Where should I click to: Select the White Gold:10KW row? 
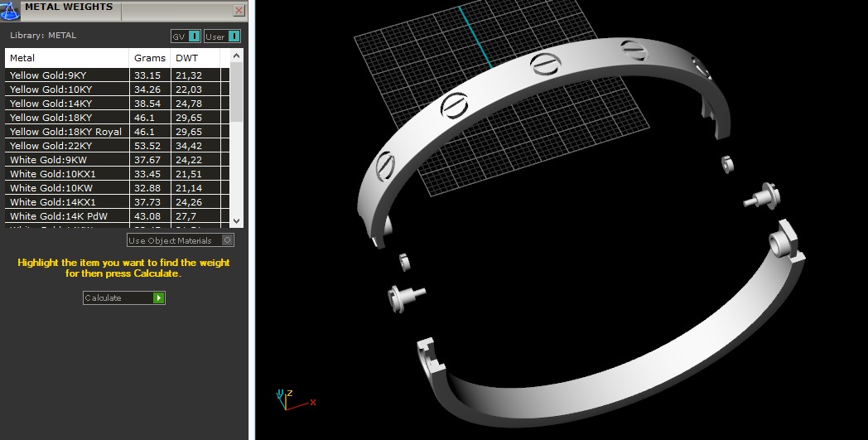(117, 188)
